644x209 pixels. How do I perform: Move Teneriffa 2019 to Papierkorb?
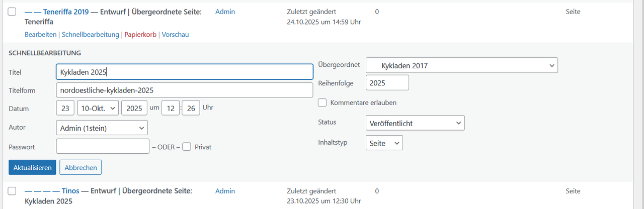coord(140,35)
